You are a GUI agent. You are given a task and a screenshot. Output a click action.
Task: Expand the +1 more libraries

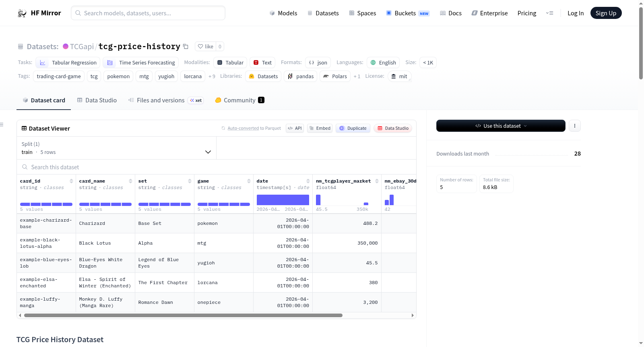coord(357,76)
